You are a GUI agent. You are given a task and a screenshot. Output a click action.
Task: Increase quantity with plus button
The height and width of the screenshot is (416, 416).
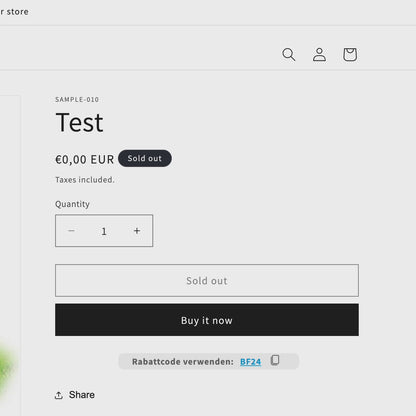coord(137,231)
